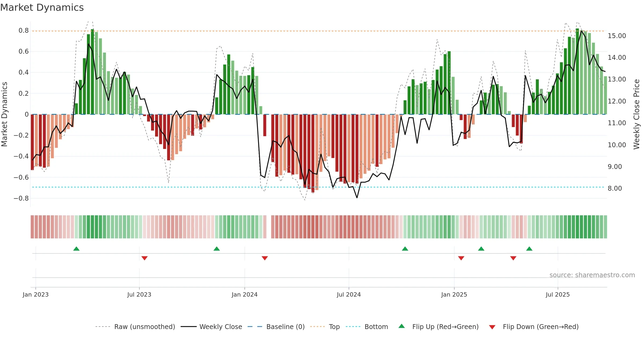The width and height of the screenshot is (644, 362).
Task: Click the Jan 2025 x-axis label
Action: (454, 295)
